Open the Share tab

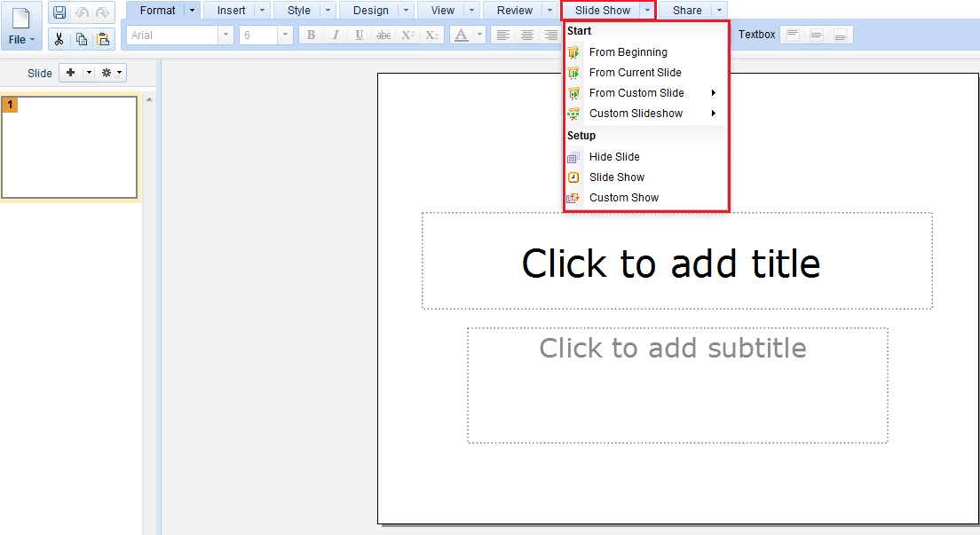coord(687,10)
